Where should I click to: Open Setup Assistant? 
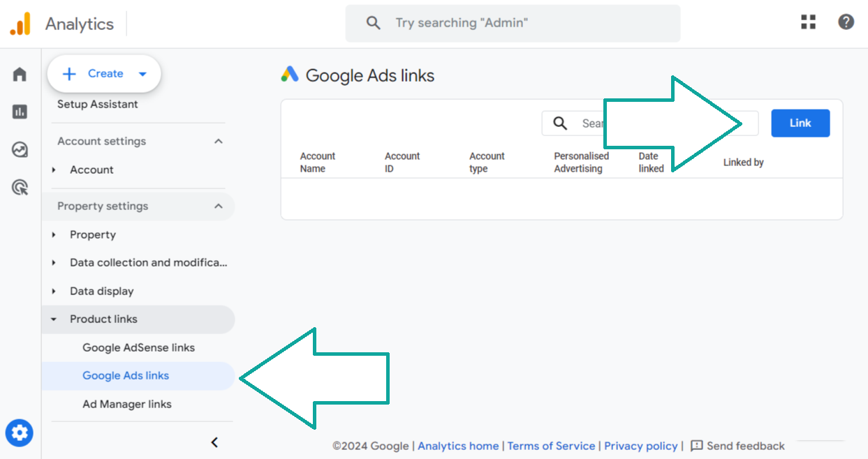98,104
